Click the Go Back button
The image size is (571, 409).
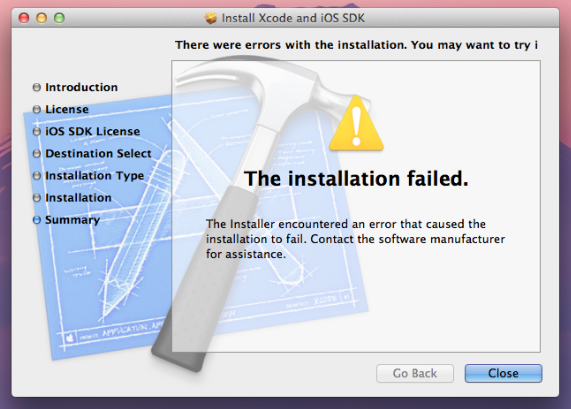coord(415,373)
